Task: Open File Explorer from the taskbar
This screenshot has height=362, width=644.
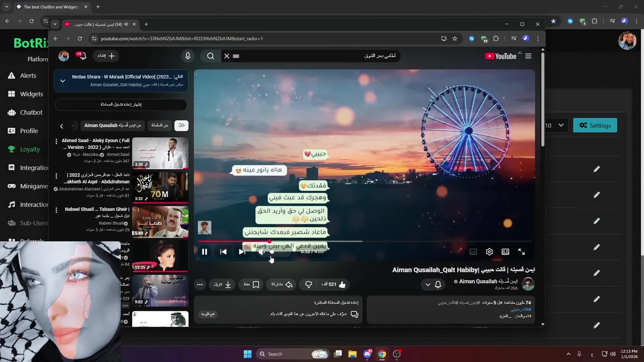Action: pyautogui.click(x=352, y=354)
